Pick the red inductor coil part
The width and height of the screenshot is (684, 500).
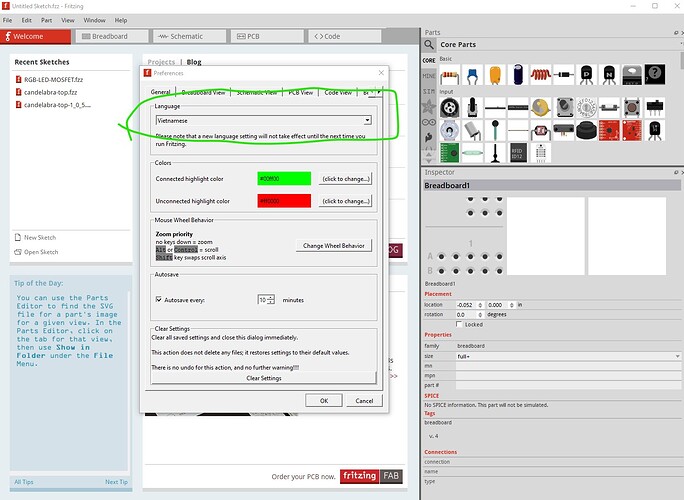point(540,75)
